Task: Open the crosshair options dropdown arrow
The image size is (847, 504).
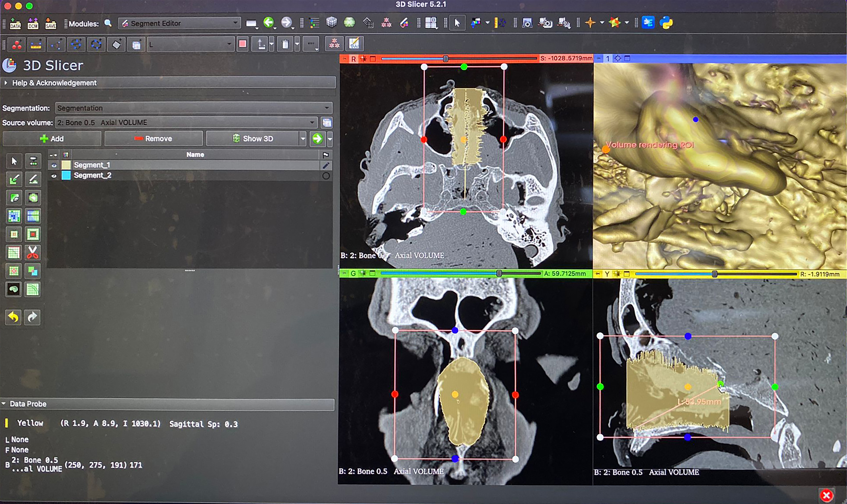Action: pyautogui.click(x=602, y=23)
